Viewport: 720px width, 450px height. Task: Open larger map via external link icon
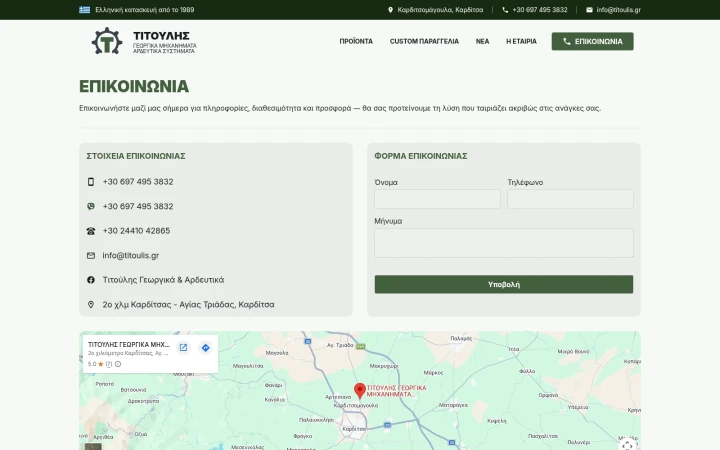[x=183, y=348]
